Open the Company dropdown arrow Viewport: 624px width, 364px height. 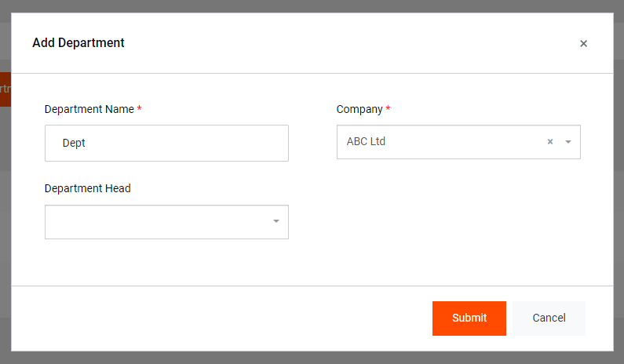(568, 142)
